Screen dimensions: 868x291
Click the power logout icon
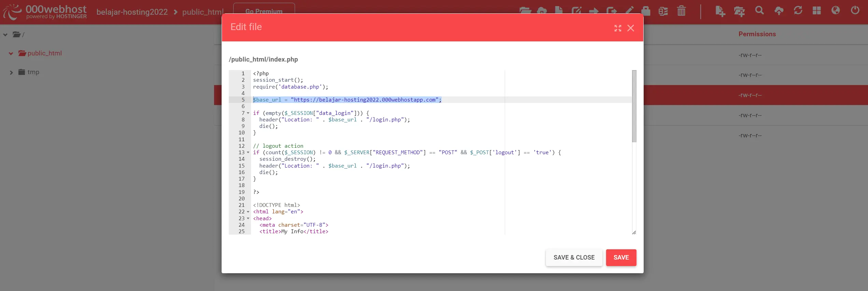[x=855, y=10]
